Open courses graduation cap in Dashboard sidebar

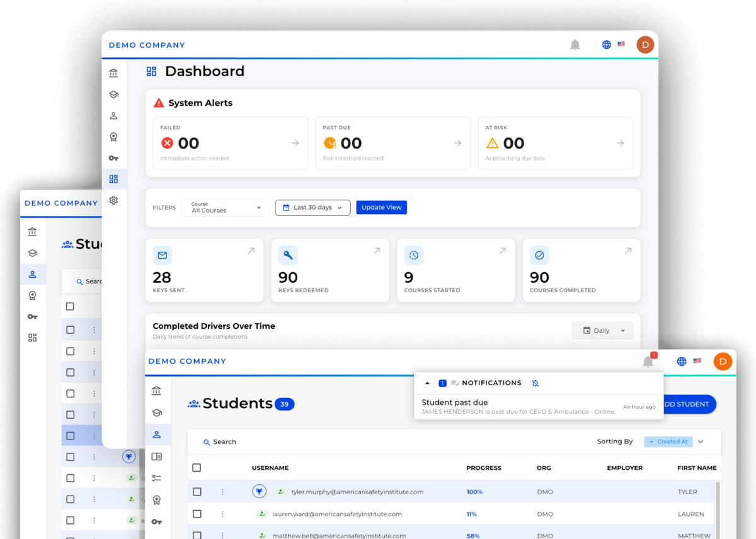pyautogui.click(x=113, y=94)
